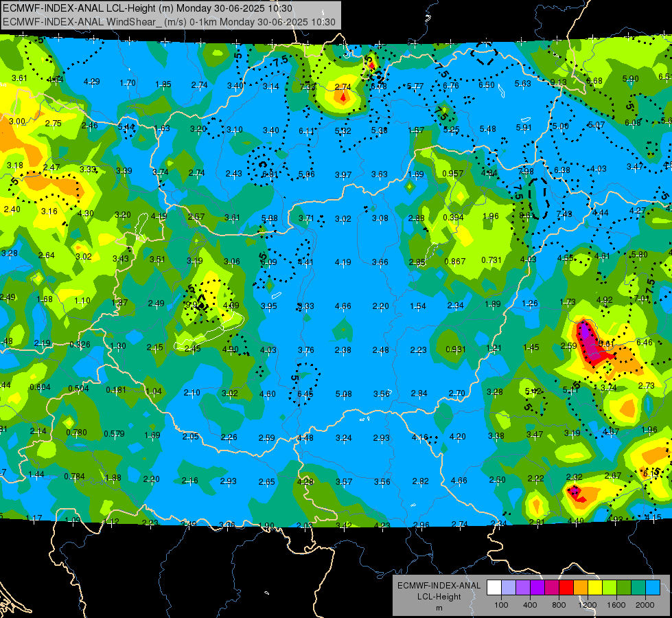The height and width of the screenshot is (618, 672).
Task: Click the 2000 legend scale label
Action: point(645,605)
